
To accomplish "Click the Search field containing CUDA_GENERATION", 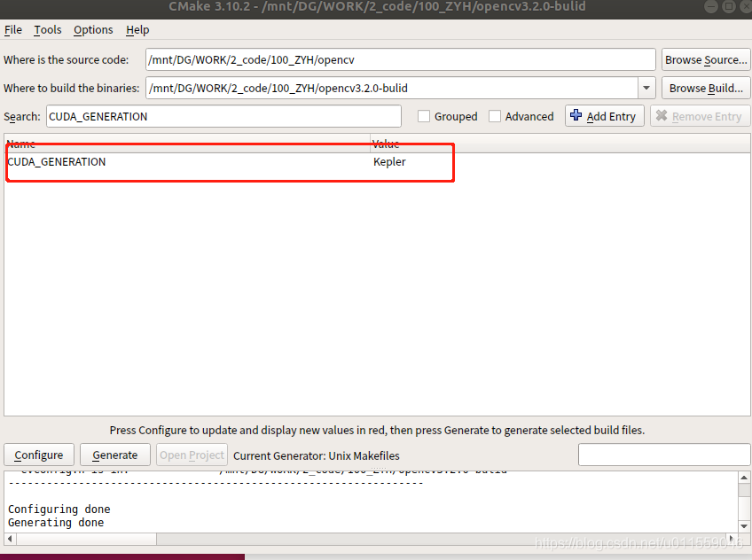I will (x=223, y=116).
